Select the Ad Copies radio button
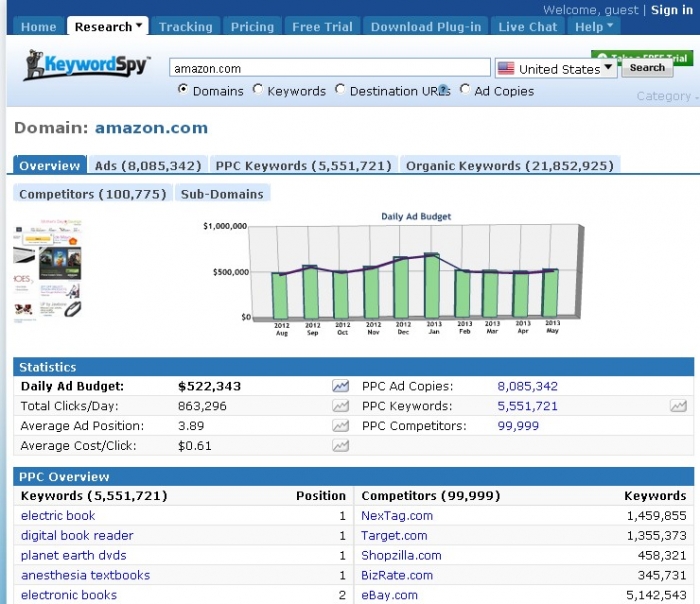 coord(465,90)
